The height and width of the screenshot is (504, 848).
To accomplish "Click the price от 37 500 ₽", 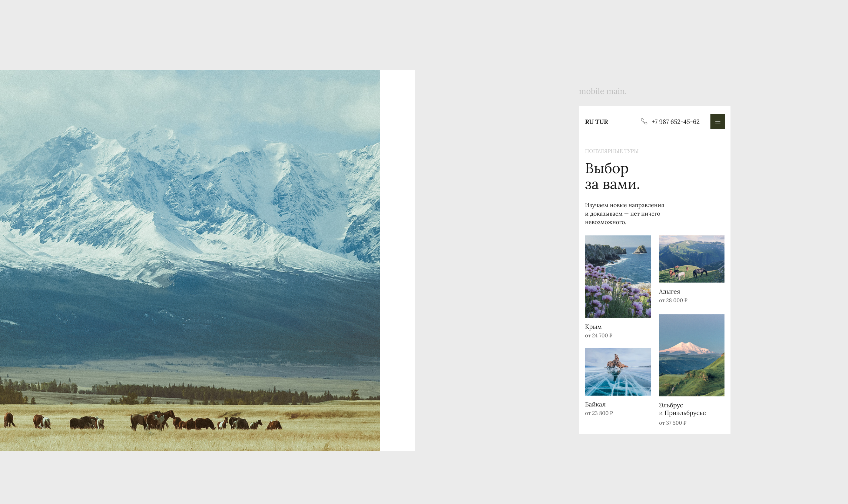I will coord(672,423).
